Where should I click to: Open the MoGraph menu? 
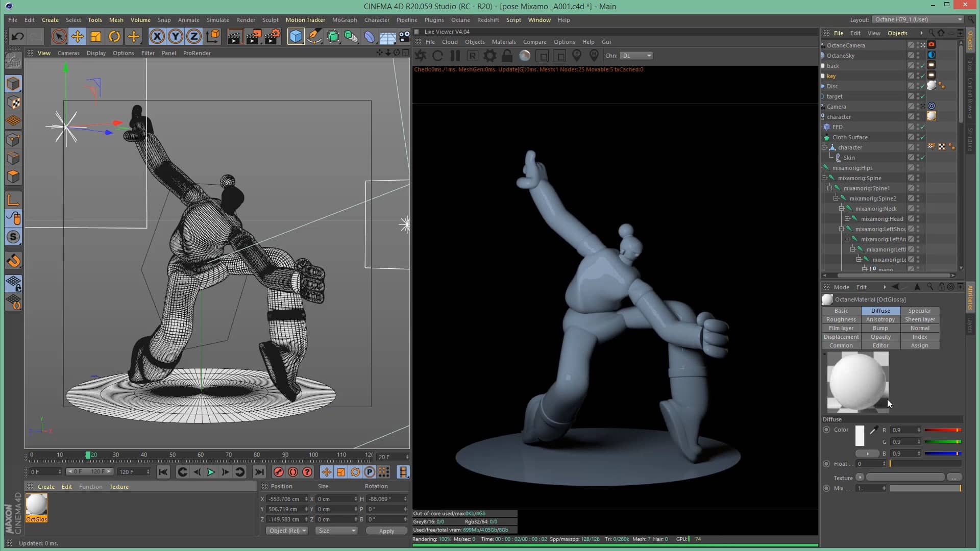(x=345, y=20)
